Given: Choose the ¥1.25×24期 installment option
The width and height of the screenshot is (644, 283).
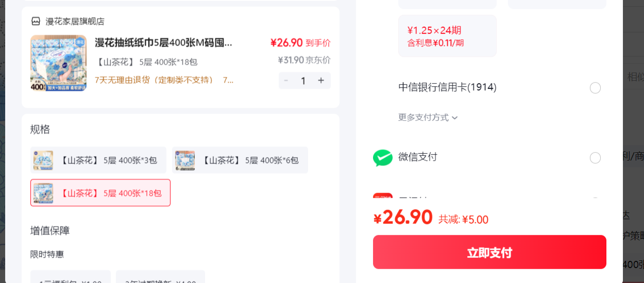Looking at the screenshot, I should tap(447, 36).
